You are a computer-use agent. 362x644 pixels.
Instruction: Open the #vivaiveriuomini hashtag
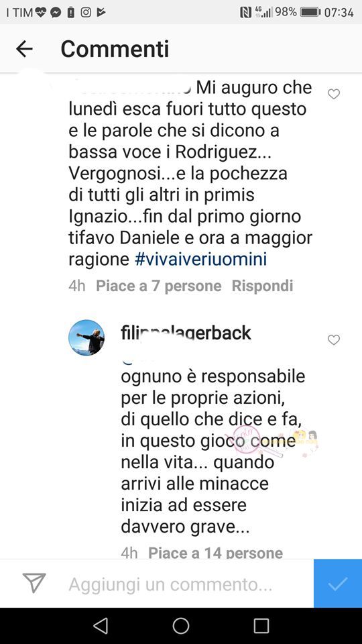pyautogui.click(x=201, y=260)
